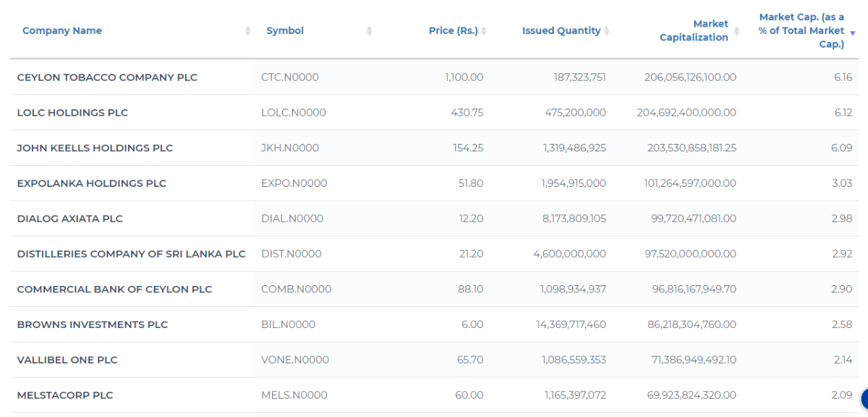Select market capitalization 99,720,471,081.00
Image resolution: width=868 pixels, height=417 pixels.
pos(694,219)
